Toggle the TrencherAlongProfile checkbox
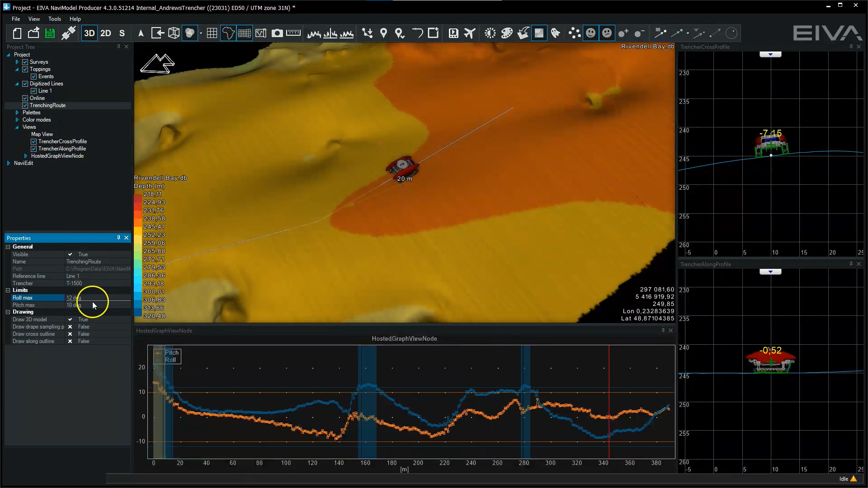The height and width of the screenshot is (488, 868). pyautogui.click(x=34, y=149)
